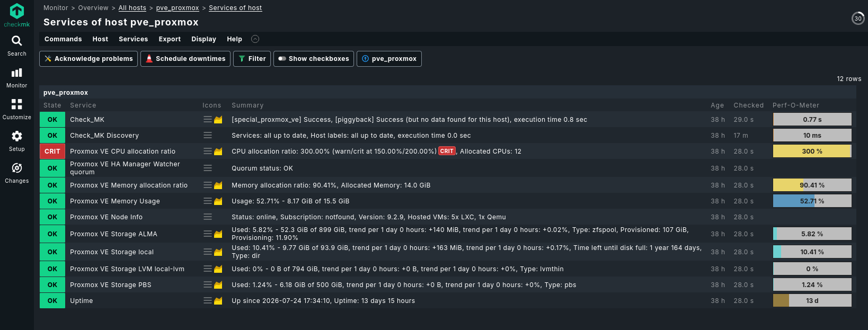This screenshot has width=868, height=330.
Task: Click the 52.71 % memory usage Perf-O-Meter
Action: coord(812,201)
